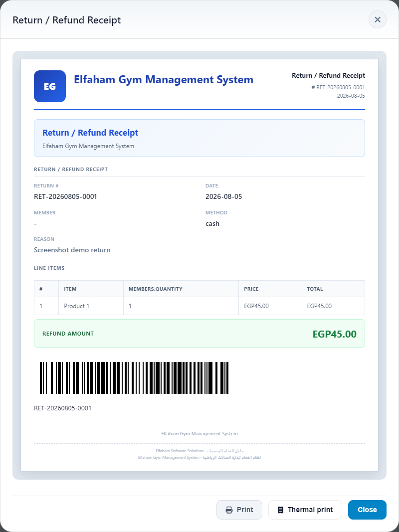Click the '# RET-20260805-0001' header number
This screenshot has height=532, width=399.
click(338, 88)
